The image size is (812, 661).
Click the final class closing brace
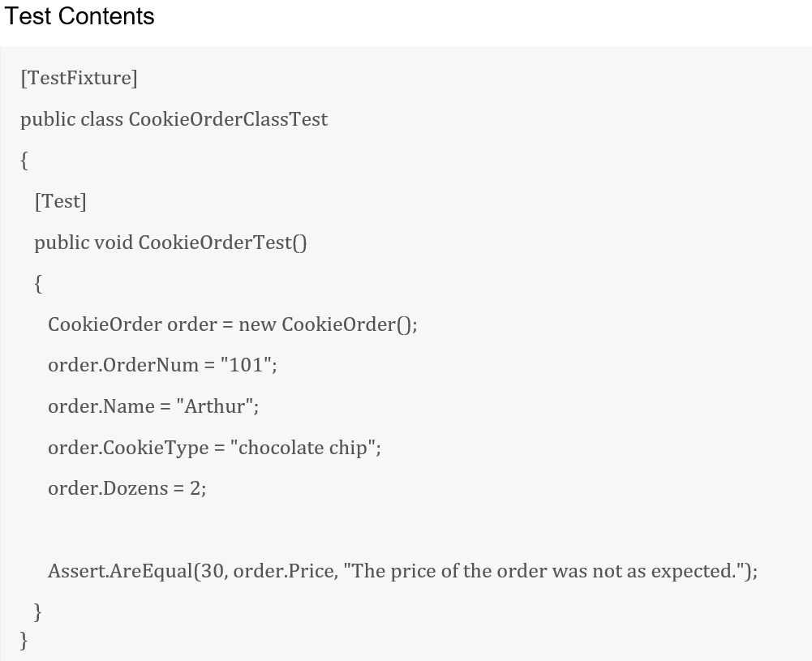(x=24, y=640)
